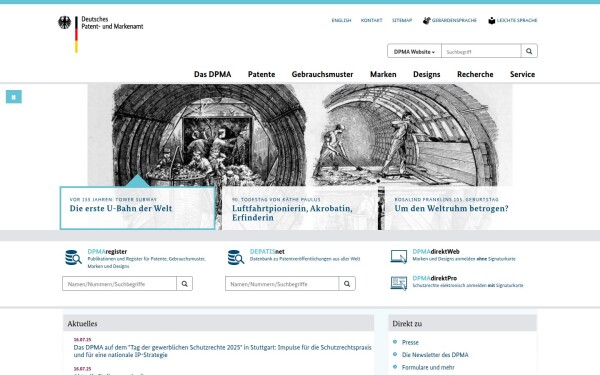
Task: Click the 'Rosalind Franklins 105. Geburtstag' caption
Action: (x=447, y=199)
